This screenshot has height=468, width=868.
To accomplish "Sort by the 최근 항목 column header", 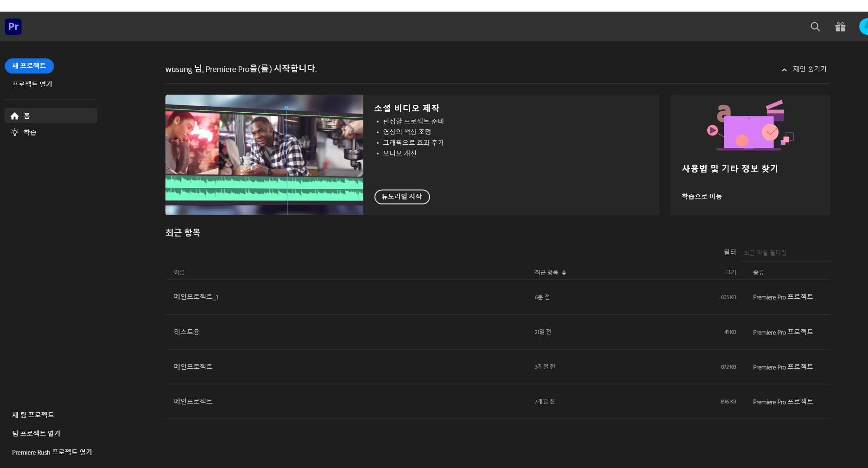I will point(546,273).
